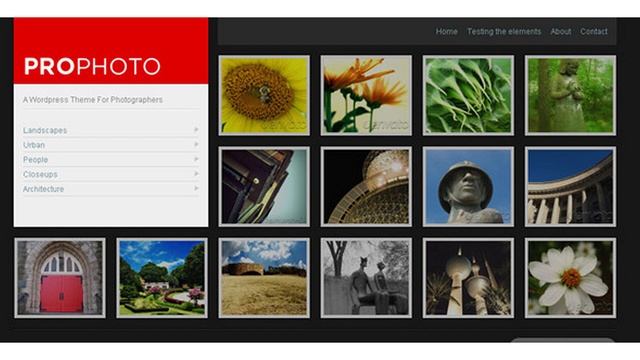Open the green curled leaves thumbnail
The image size is (640, 360).
(x=468, y=95)
